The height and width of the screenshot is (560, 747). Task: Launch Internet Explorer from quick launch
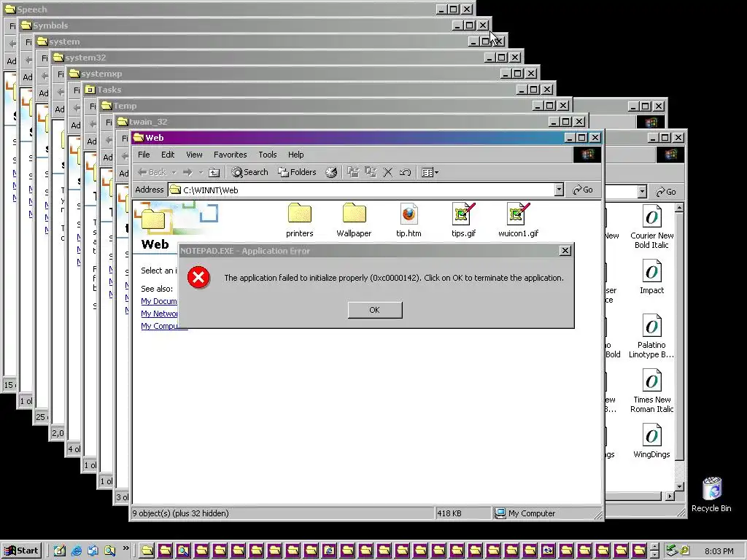[x=76, y=551]
